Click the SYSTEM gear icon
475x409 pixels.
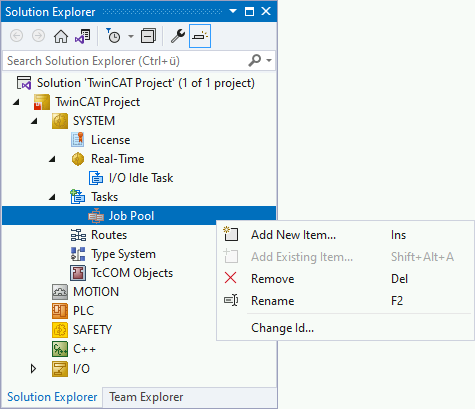click(60, 121)
